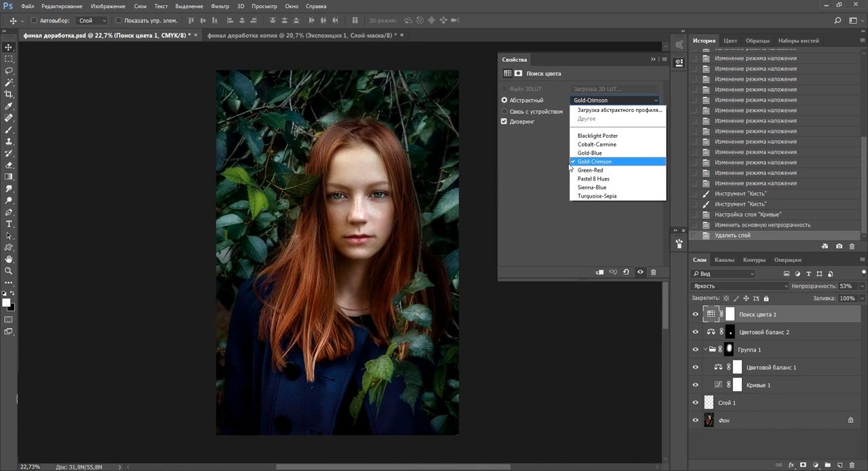Add layer style fx at Layers bottom
This screenshot has height=471, width=868.
[791, 466]
